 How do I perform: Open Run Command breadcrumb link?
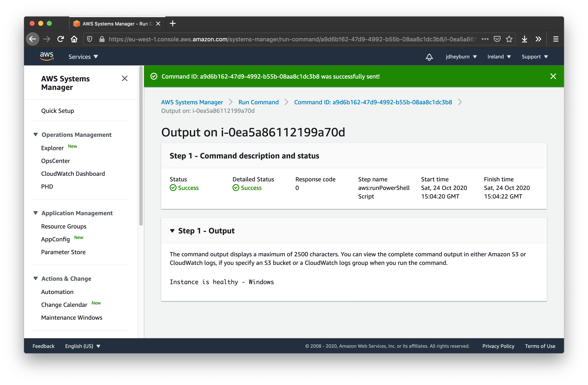[259, 102]
